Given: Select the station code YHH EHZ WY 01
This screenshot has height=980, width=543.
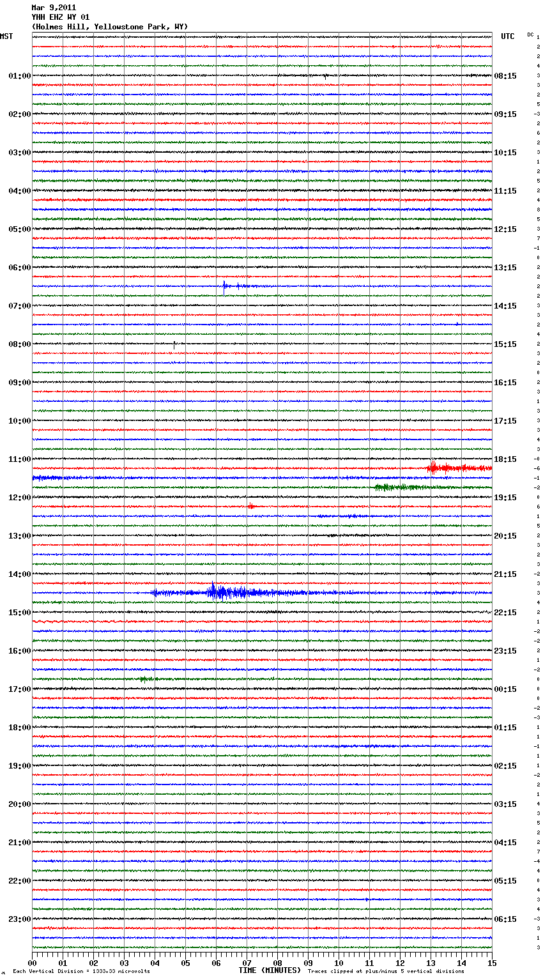Looking at the screenshot, I should click(61, 17).
